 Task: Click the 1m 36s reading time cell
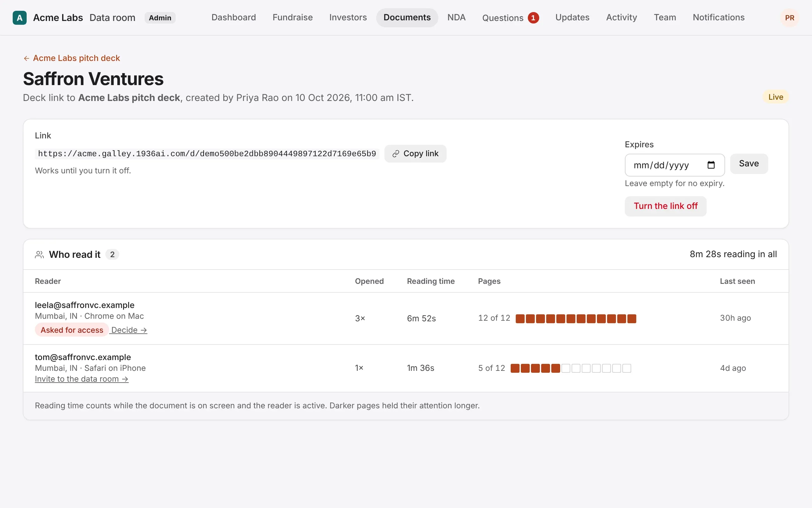[420, 368]
